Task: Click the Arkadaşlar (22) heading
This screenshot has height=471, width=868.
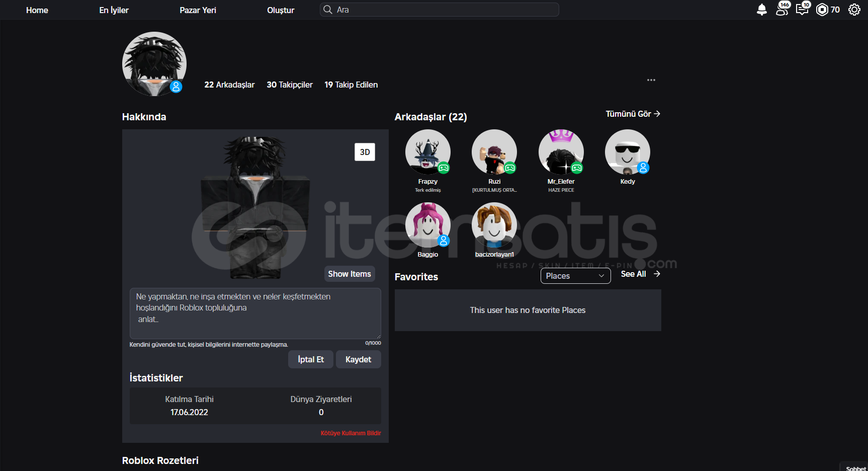Action: [431, 117]
